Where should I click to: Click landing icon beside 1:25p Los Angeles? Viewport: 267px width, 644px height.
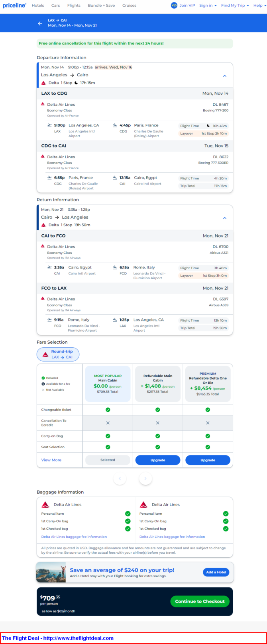pyautogui.click(x=115, y=319)
